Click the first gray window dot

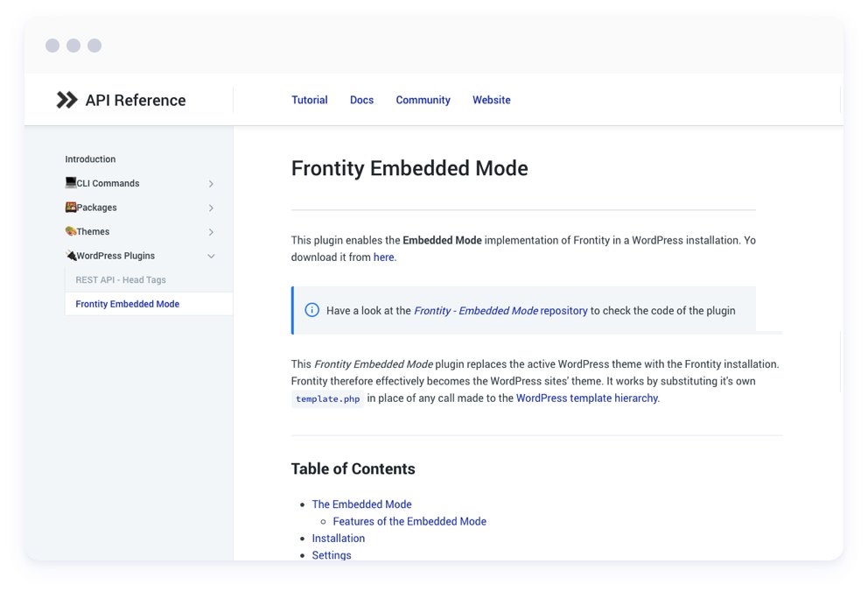pyautogui.click(x=52, y=46)
